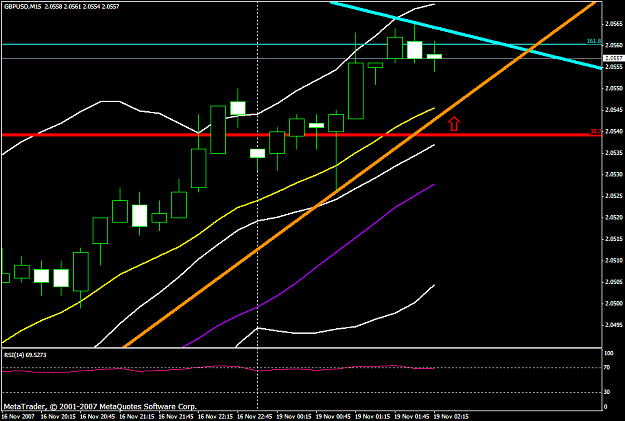Click the 2.0500 price scale label
This screenshot has width=625, height=421.
point(614,304)
